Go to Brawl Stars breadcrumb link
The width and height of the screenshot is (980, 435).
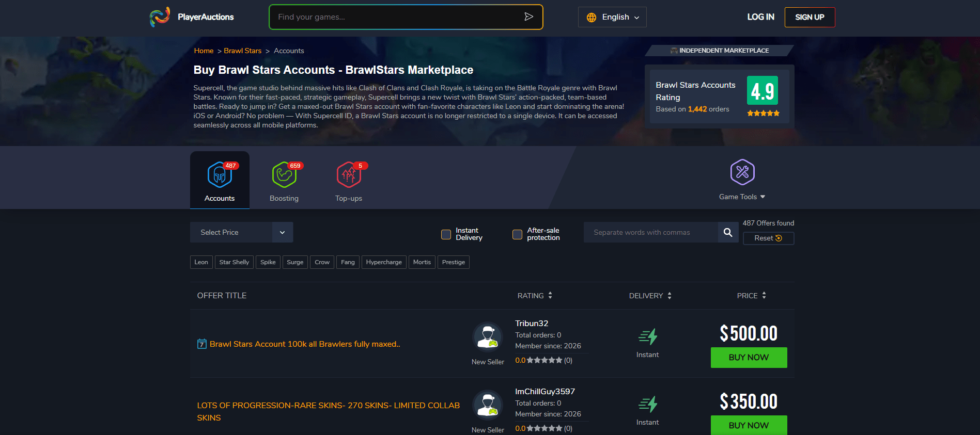(242, 51)
